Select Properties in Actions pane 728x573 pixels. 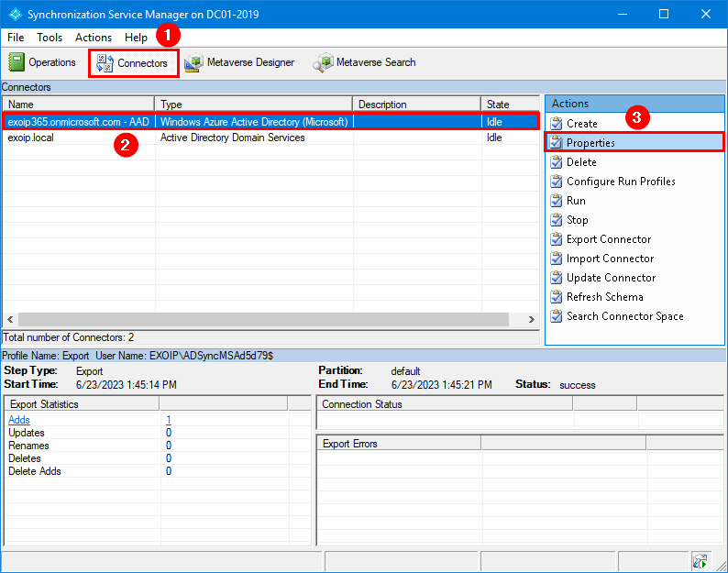590,143
